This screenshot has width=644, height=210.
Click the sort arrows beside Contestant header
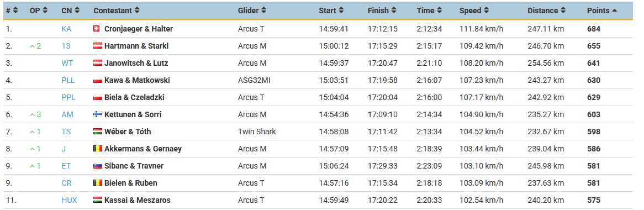(137, 11)
